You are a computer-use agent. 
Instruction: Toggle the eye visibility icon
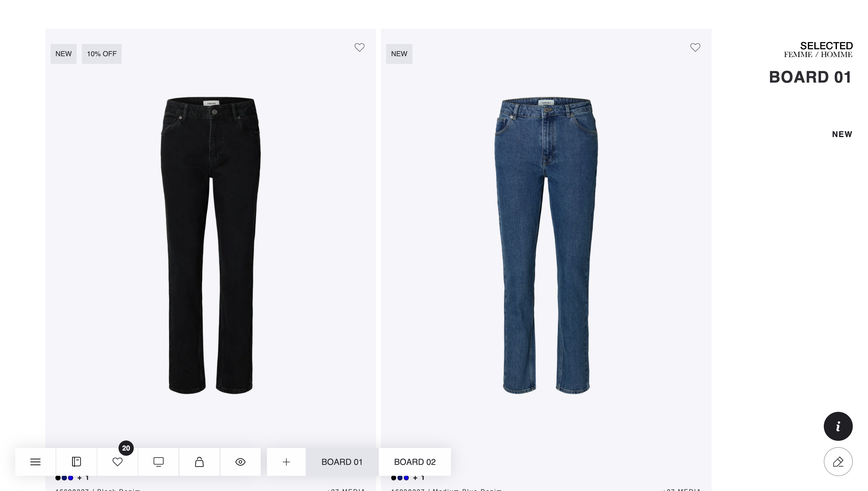(240, 462)
